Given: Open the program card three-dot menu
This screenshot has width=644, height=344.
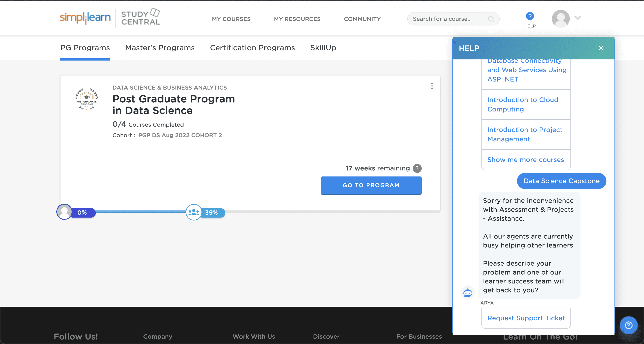Looking at the screenshot, I should (x=432, y=86).
